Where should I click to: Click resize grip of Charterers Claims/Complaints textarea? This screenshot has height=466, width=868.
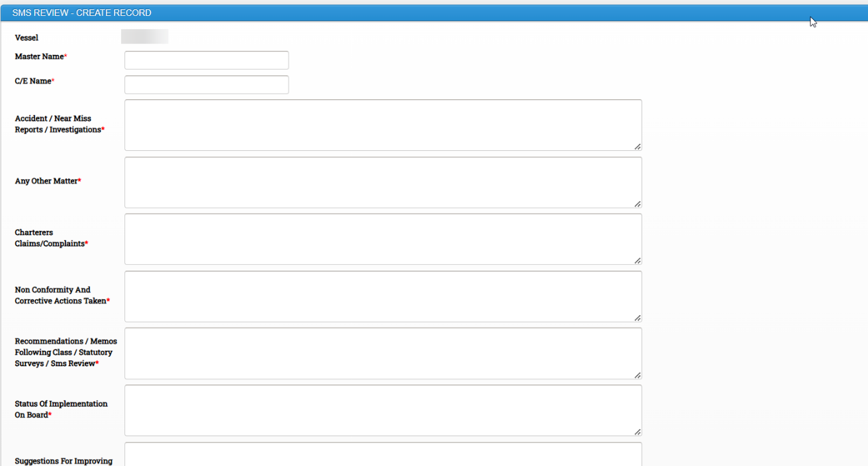click(x=637, y=261)
